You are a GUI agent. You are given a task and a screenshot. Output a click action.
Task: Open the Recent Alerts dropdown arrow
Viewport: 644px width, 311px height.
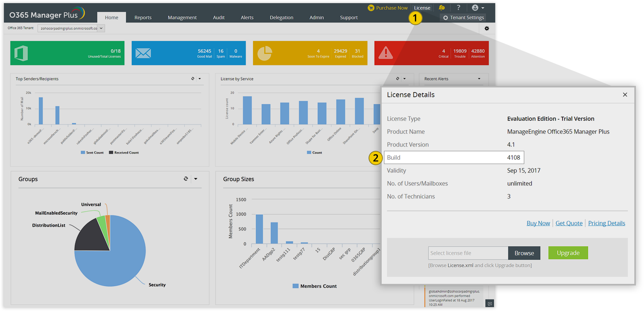(x=479, y=79)
